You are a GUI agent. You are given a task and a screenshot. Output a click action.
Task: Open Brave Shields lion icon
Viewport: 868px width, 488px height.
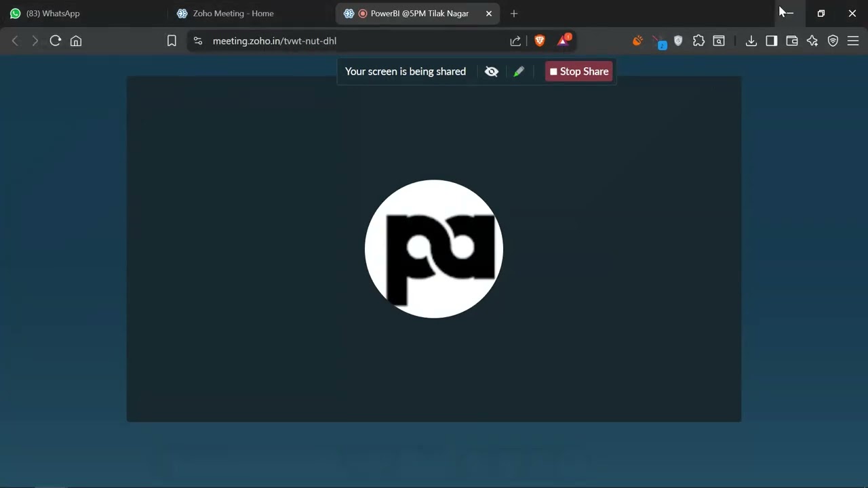540,41
